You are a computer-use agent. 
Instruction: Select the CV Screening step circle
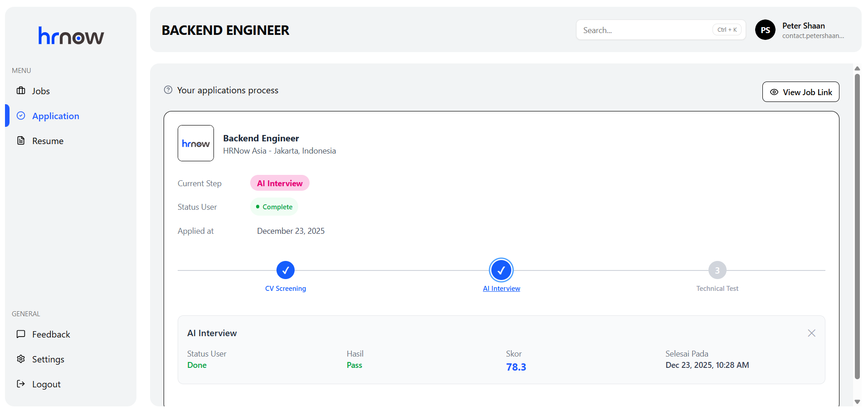286,270
